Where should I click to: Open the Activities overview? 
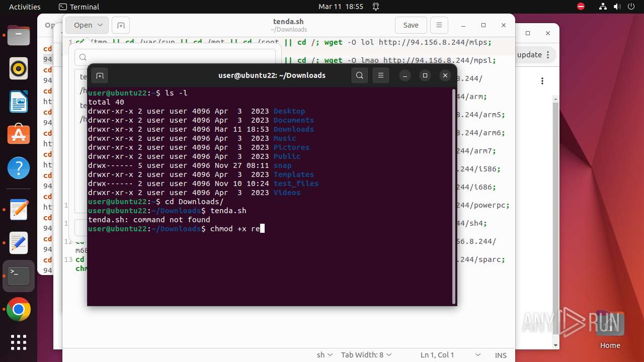point(25,7)
